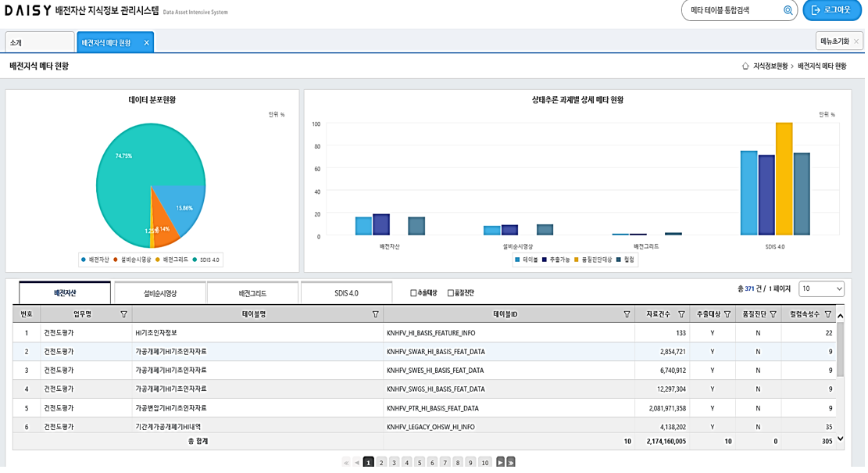Click the 메뉴초기화 button
This screenshot has height=473, width=868.
point(838,41)
